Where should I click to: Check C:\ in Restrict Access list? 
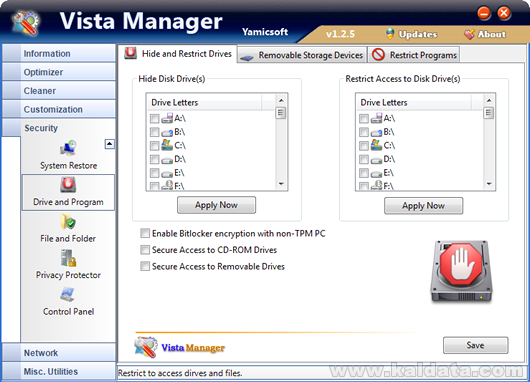pyautogui.click(x=364, y=146)
